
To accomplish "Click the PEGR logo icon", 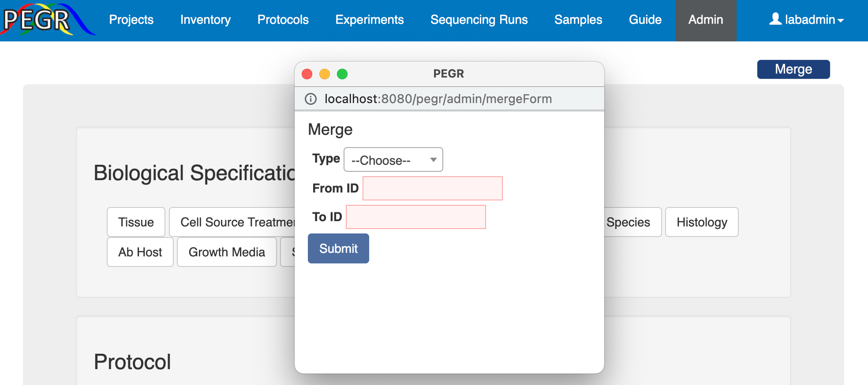I will pos(46,19).
